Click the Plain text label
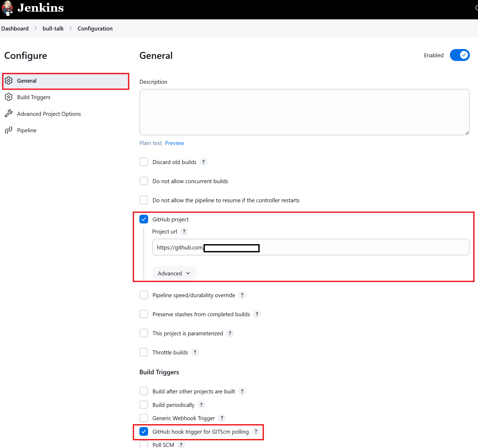This screenshot has height=448, width=478. coord(151,143)
